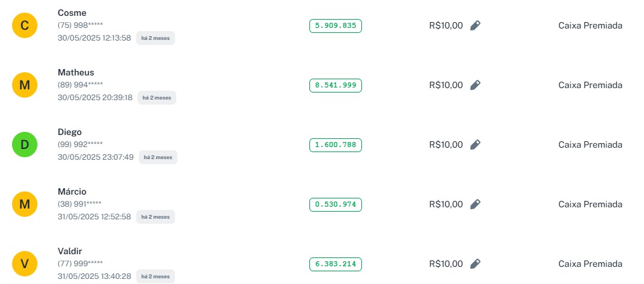Click the edit pencil in Matheus's row

[475, 85]
